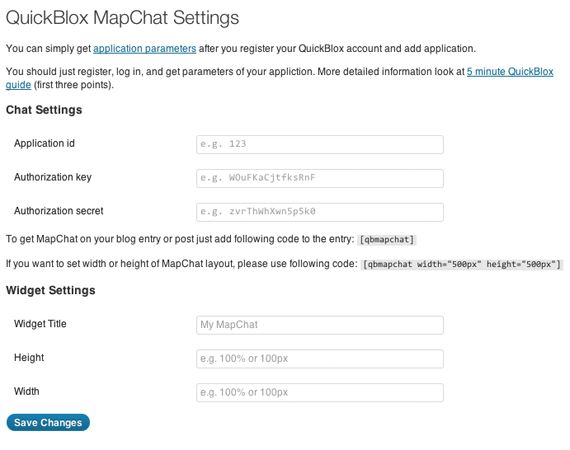Click the Widget Title label
Image resolution: width=570 pixels, height=450 pixels.
click(40, 324)
